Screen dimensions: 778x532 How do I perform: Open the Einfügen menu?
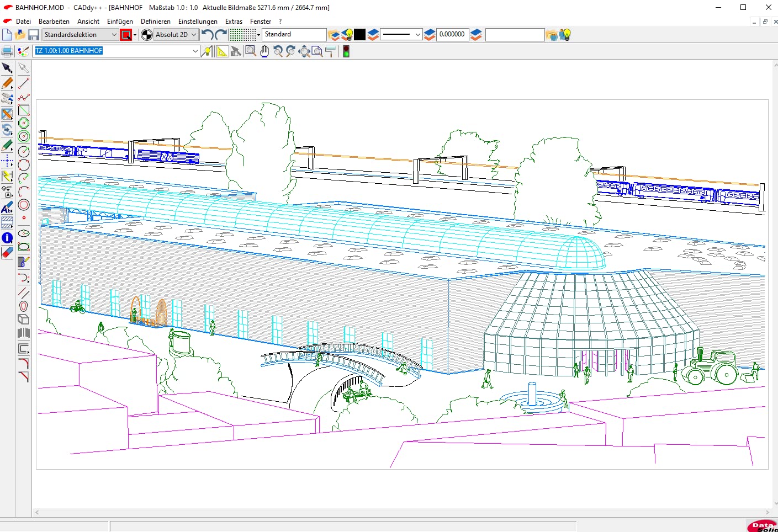(x=120, y=22)
